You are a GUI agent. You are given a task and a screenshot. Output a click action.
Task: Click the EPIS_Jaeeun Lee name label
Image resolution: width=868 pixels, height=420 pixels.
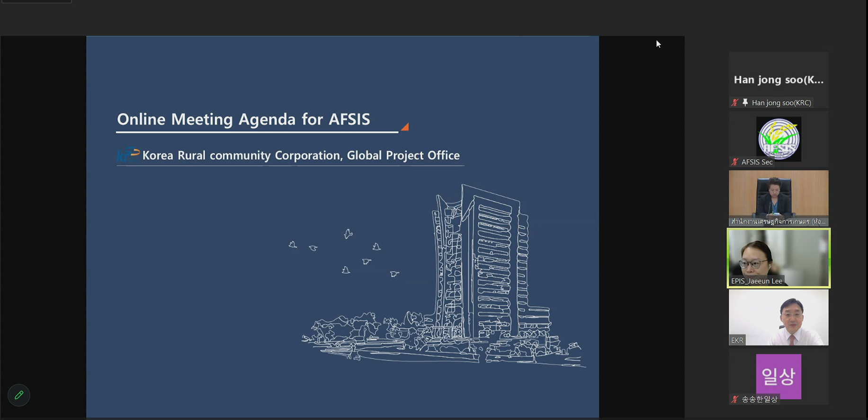point(756,281)
